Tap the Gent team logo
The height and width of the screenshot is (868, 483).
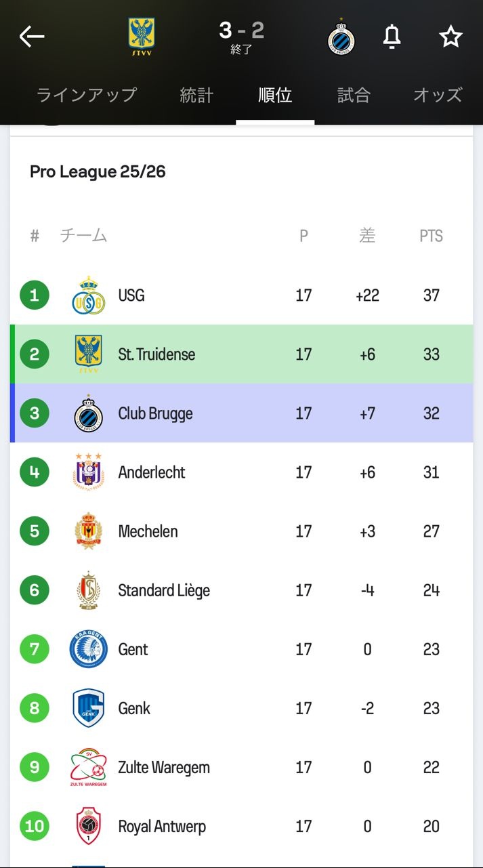(x=89, y=649)
